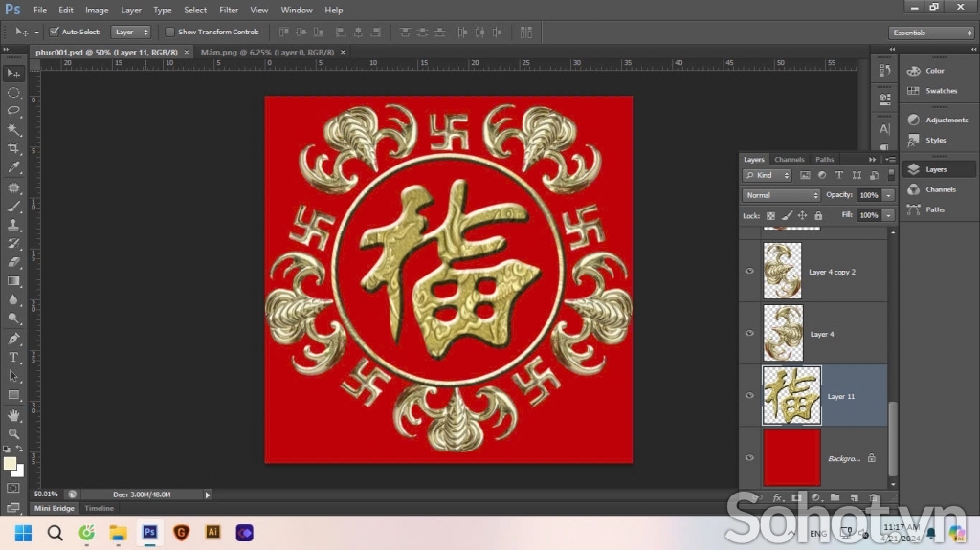
Task: Click the layer styles fx icon
Action: pyautogui.click(x=777, y=498)
